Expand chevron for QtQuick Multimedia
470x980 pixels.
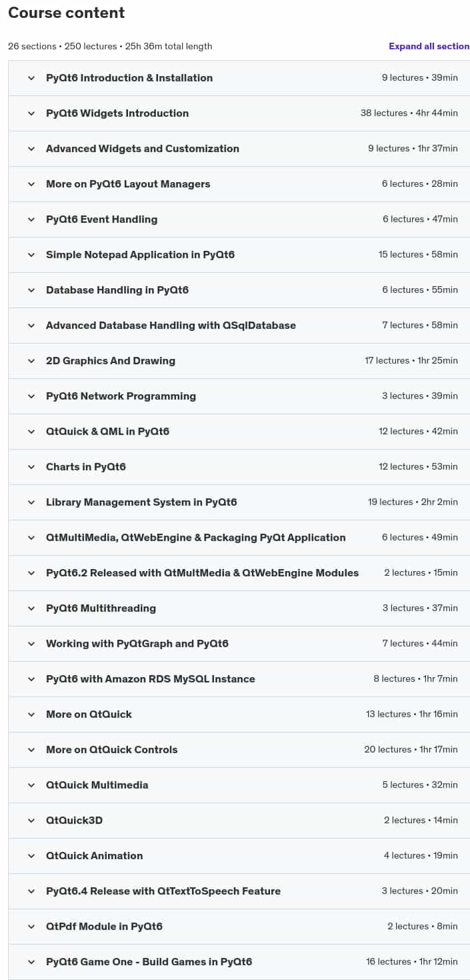point(31,785)
